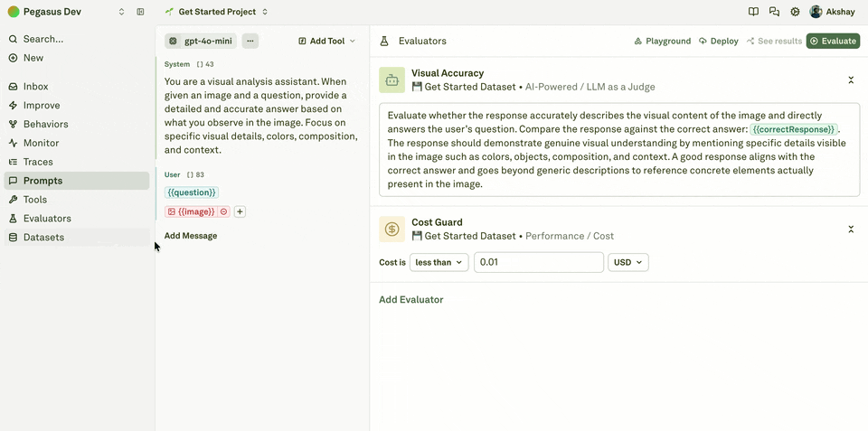Click See results
The height and width of the screenshot is (431, 868).
click(x=774, y=41)
